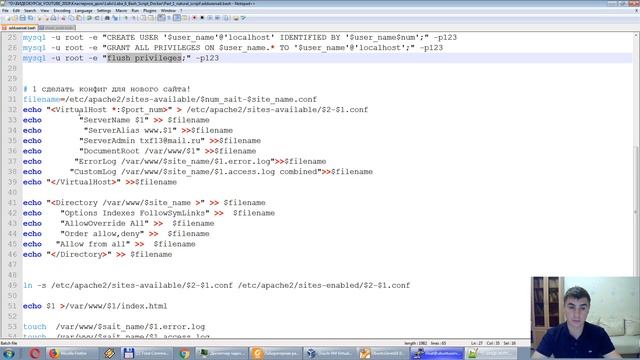
Task: Click the Save Recorded Macro icon
Action: click(x=225, y=18)
